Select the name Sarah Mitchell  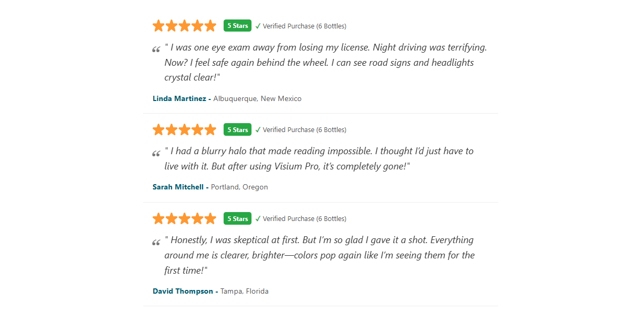click(x=178, y=187)
